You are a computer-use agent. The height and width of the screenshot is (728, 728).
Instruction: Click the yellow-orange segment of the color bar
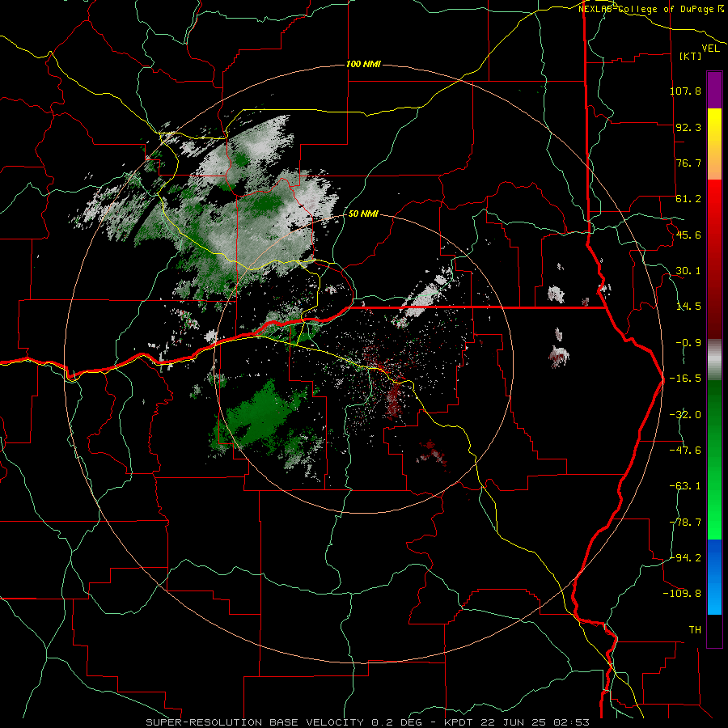coord(714,144)
